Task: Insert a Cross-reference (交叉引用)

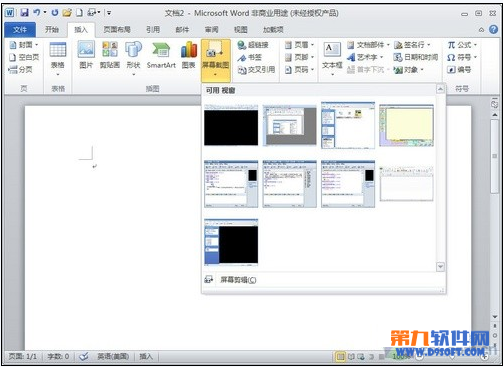Action: [256, 70]
